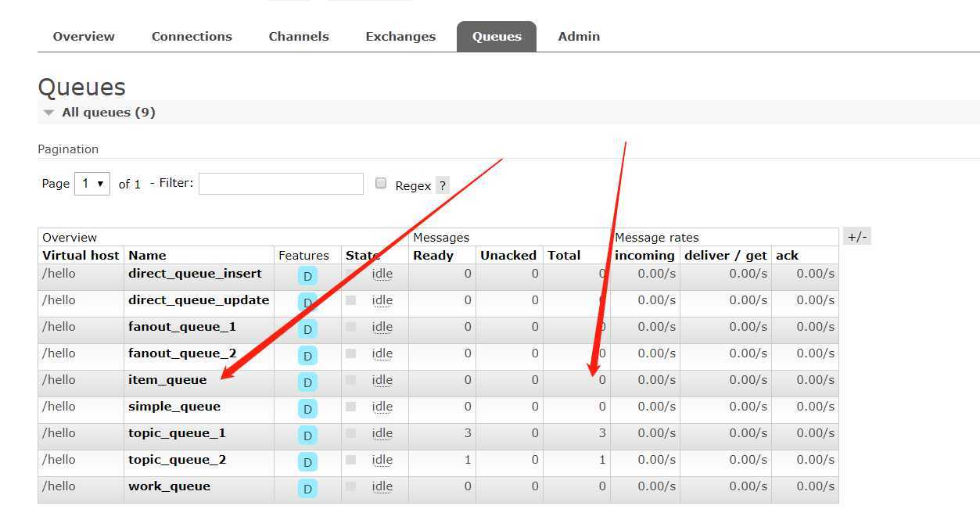Sort by the Virtual host column header
The image size is (980, 520).
[x=81, y=256]
